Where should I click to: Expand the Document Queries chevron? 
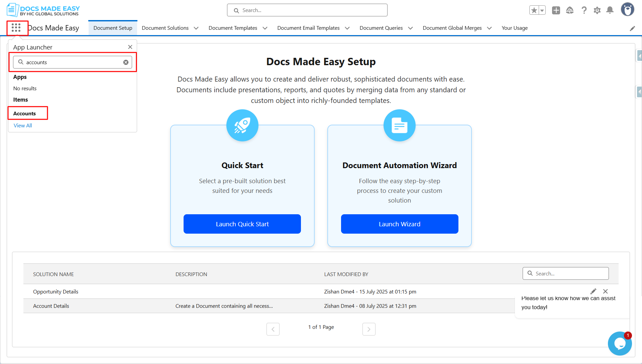click(410, 28)
